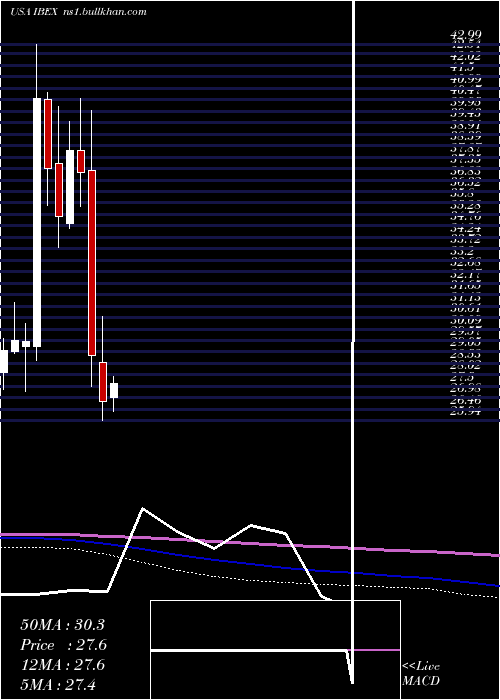Click the 38.91 price axis label
This screenshot has width=500, height=700.
click(466, 126)
